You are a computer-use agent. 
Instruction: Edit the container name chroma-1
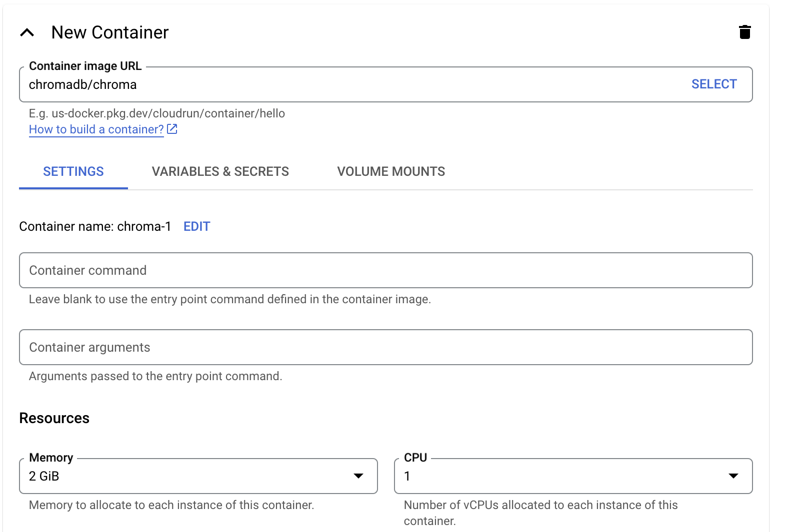pyautogui.click(x=196, y=227)
